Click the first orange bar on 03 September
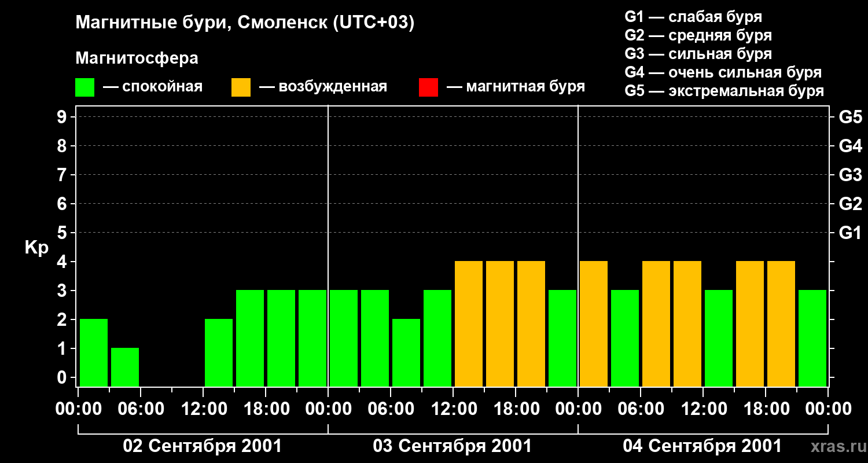The width and height of the screenshot is (868, 463). click(469, 324)
